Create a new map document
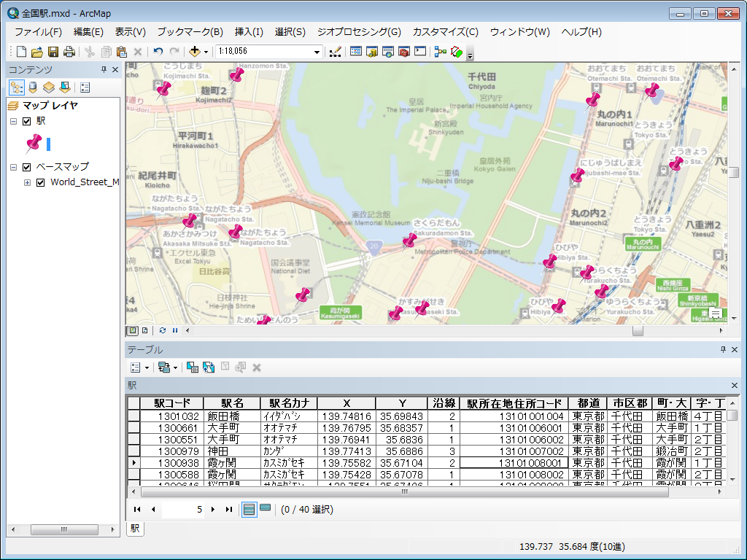Screen dimensions: 747x560 (x=21, y=52)
